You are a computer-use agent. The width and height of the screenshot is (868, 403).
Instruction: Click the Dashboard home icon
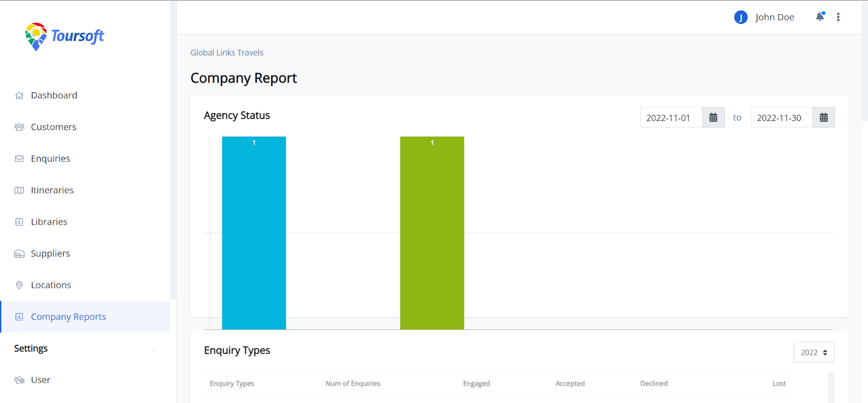coord(20,95)
